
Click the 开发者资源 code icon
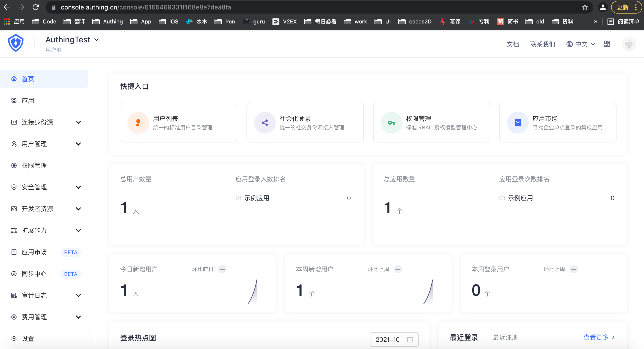click(14, 209)
